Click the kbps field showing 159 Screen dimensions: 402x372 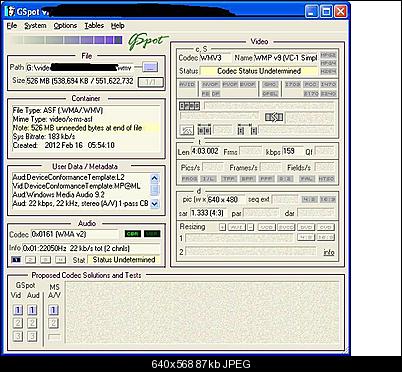[x=292, y=151]
